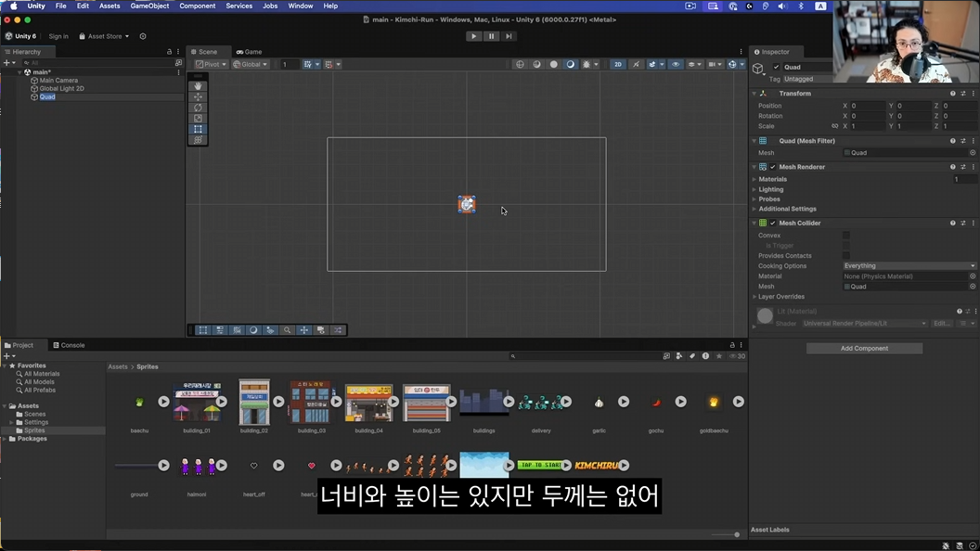Image resolution: width=980 pixels, height=551 pixels.
Task: Collapse the Transform component
Action: point(754,94)
